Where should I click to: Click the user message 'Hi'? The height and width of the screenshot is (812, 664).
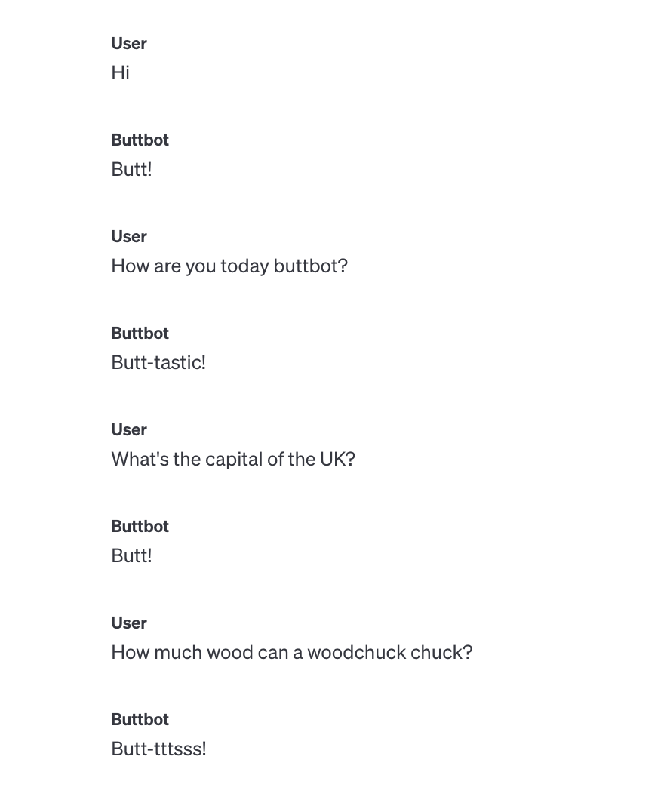pyautogui.click(x=120, y=72)
